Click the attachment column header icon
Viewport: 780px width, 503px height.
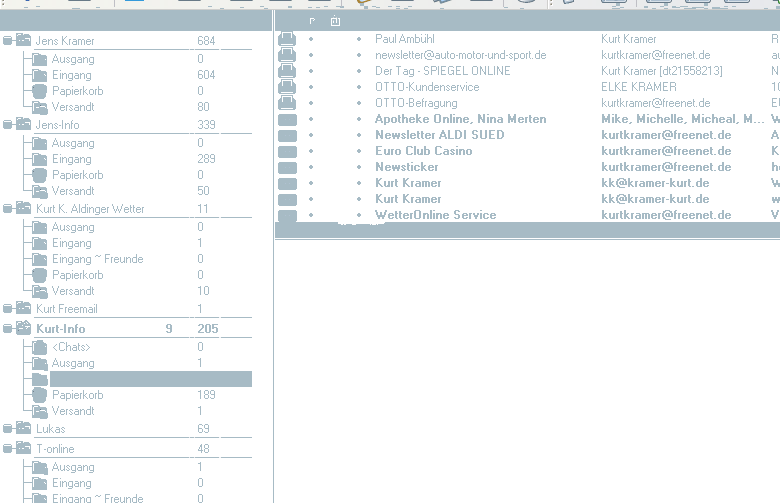click(335, 21)
